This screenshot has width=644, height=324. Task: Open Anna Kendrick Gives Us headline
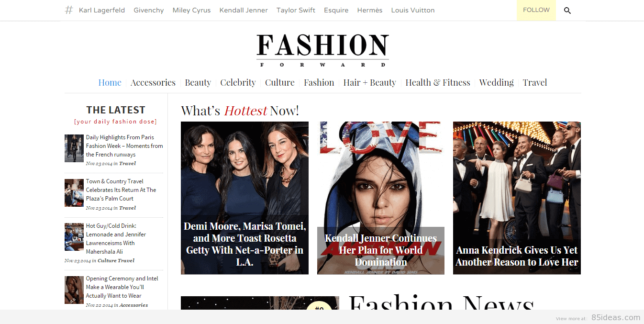[517, 256]
